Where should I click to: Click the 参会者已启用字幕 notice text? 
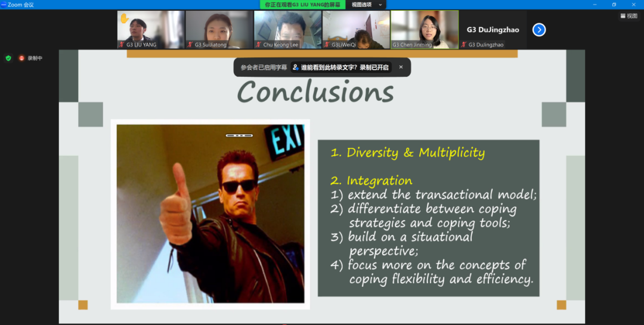[264, 67]
